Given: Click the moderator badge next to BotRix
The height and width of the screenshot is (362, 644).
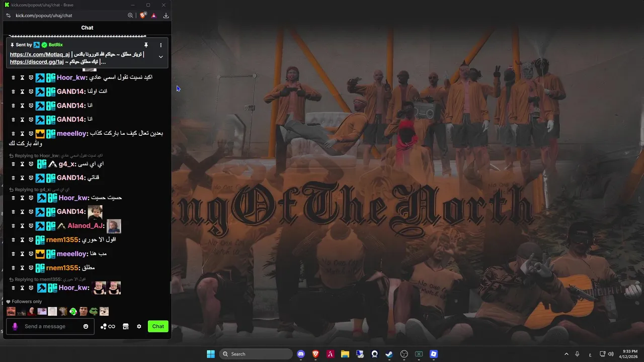Looking at the screenshot, I should tap(37, 45).
